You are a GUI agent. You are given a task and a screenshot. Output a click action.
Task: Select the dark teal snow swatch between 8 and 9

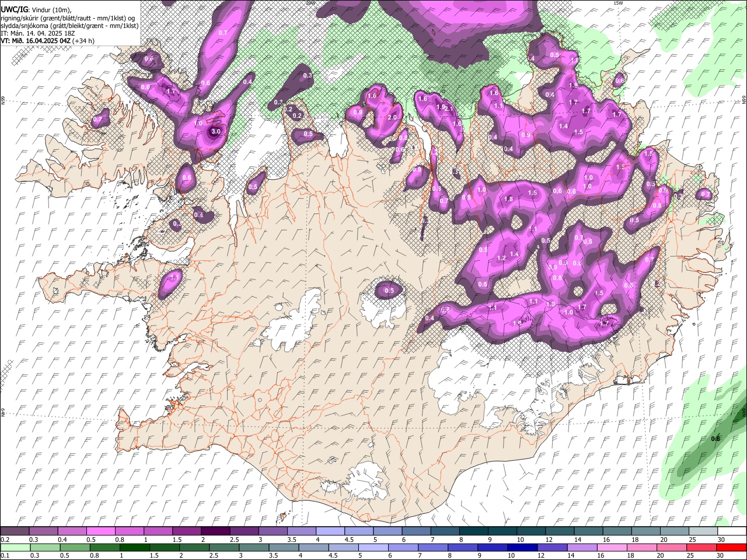tap(473, 531)
